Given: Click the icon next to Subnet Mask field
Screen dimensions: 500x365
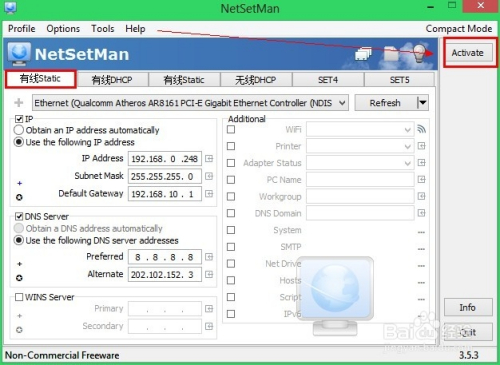Looking at the screenshot, I should (x=209, y=176).
